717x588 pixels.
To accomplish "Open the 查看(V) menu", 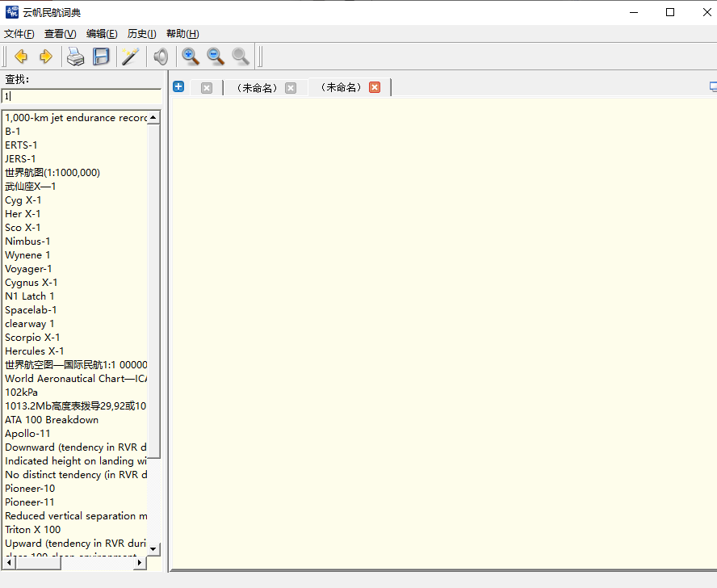I will coord(60,34).
